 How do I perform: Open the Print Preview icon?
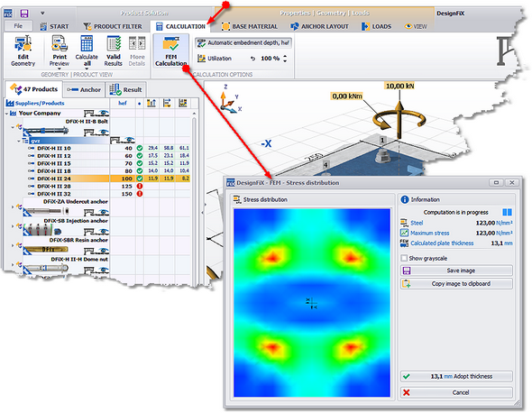pyautogui.click(x=60, y=50)
